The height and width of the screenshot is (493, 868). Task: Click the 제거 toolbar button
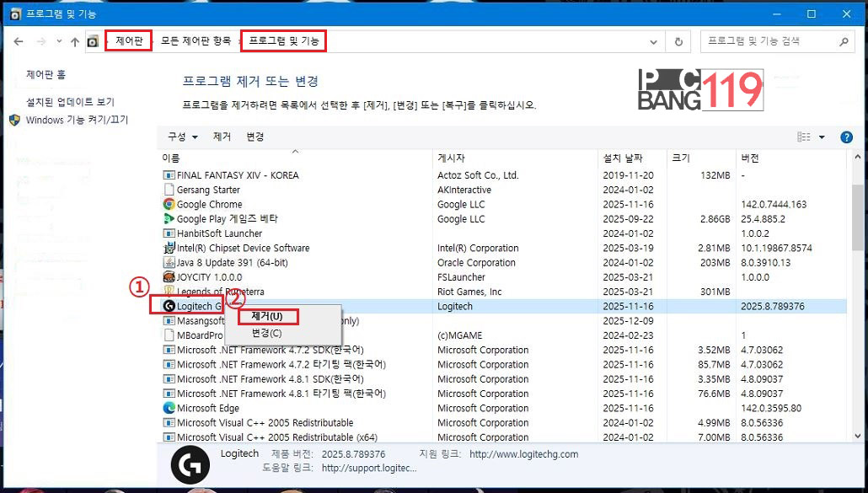tap(222, 137)
